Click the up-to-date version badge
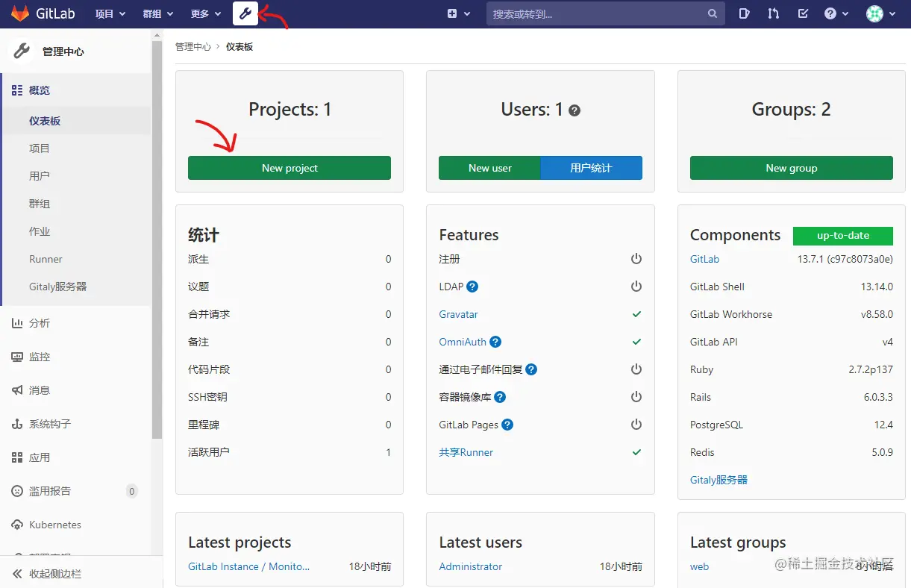 tap(843, 236)
